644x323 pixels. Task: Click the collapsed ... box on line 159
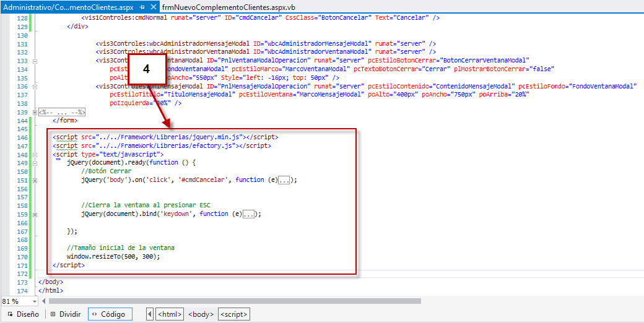click(250, 214)
